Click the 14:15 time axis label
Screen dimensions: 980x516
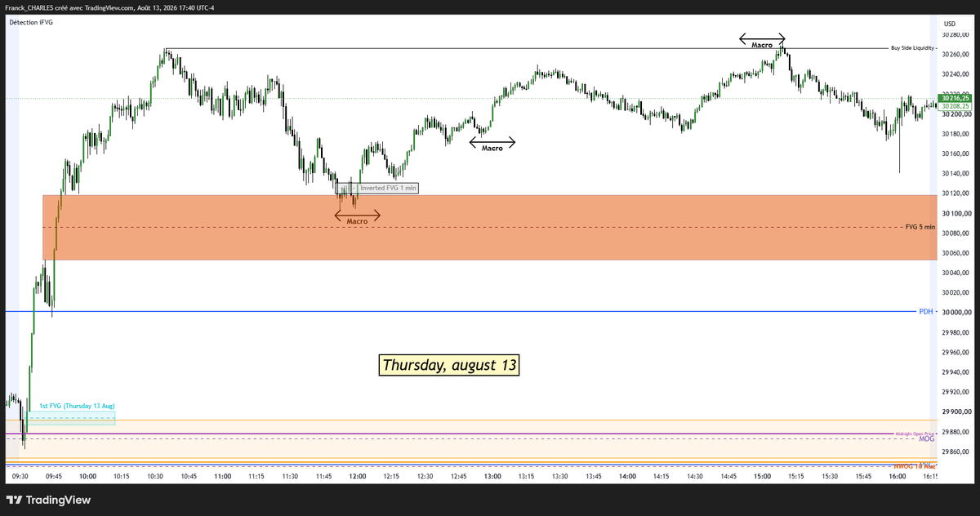coord(661,475)
